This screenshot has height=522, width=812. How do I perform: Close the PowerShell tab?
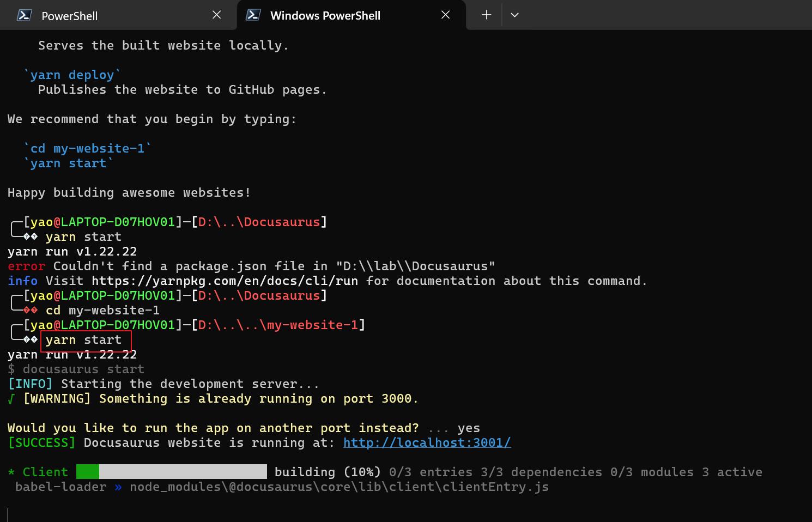(x=216, y=15)
